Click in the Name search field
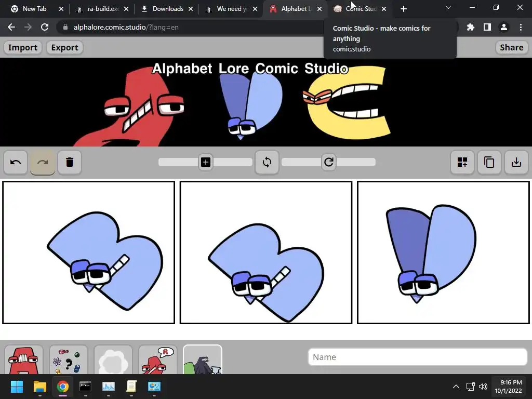The height and width of the screenshot is (399, 532). (x=417, y=357)
